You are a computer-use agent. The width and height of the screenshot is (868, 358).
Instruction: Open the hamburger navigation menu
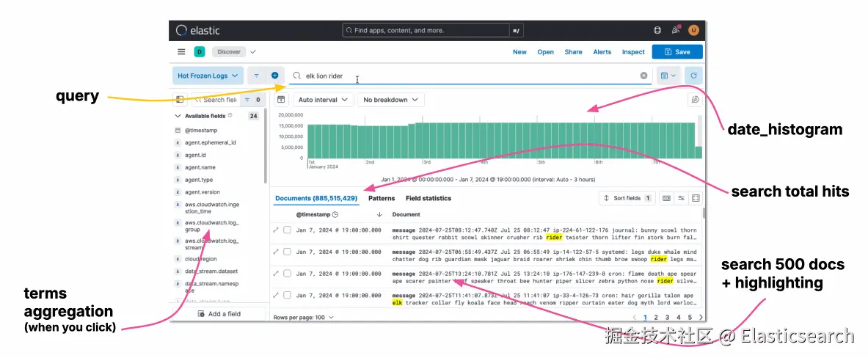pyautogui.click(x=181, y=52)
